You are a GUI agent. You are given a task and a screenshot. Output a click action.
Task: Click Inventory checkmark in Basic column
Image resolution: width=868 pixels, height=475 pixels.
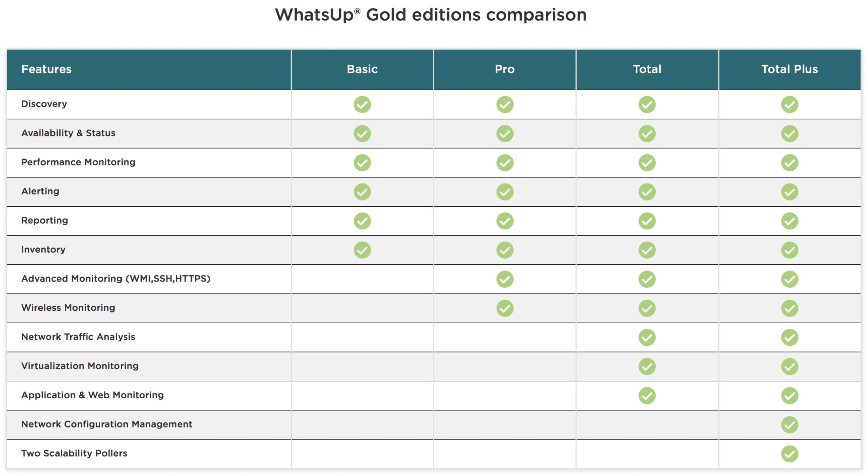[x=362, y=250]
